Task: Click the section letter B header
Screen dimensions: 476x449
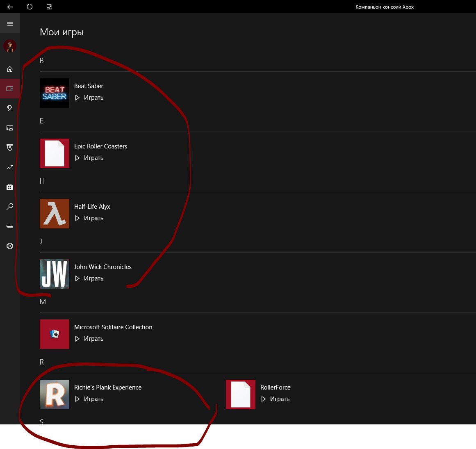Action: pos(42,61)
